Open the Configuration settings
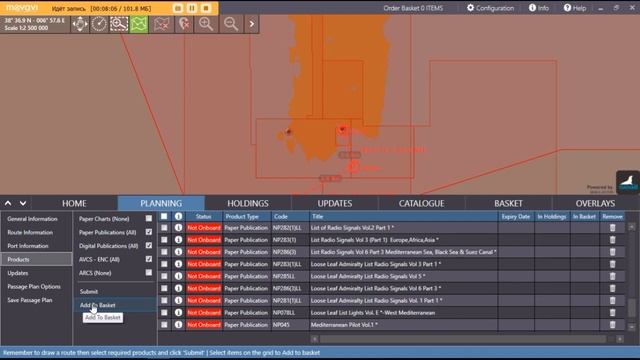Viewport: 640px width, 360px height. coord(490,8)
